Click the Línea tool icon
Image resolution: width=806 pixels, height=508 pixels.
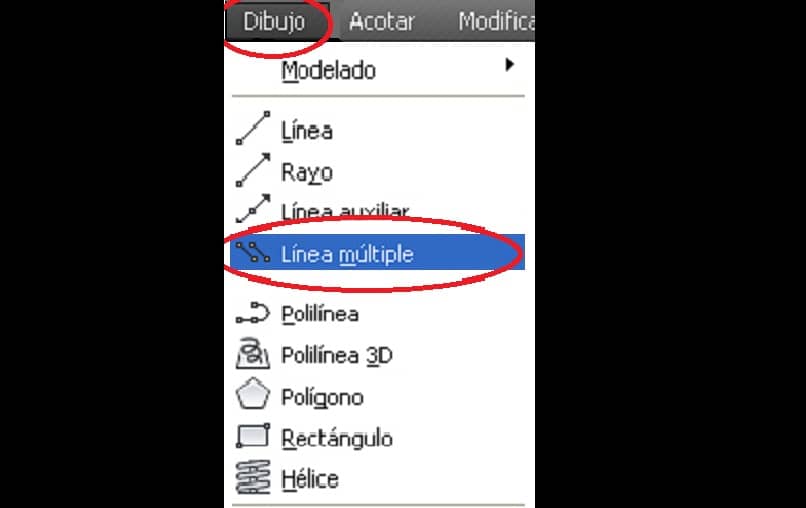coord(252,128)
